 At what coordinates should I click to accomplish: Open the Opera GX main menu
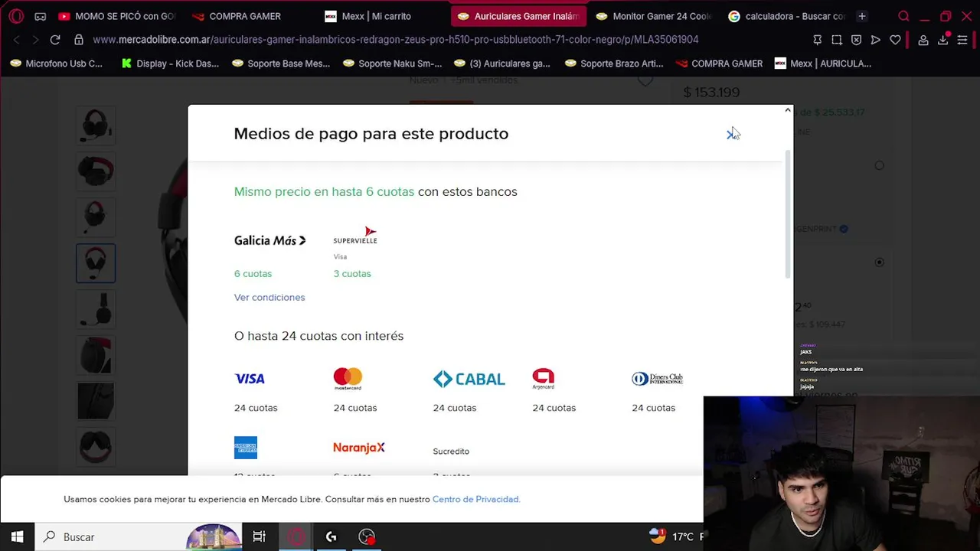tap(16, 16)
